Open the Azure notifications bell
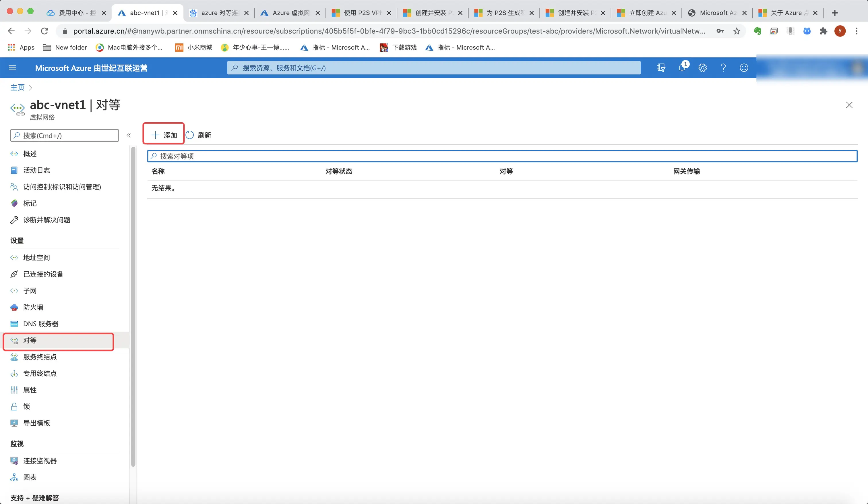The image size is (868, 504). coord(682,67)
